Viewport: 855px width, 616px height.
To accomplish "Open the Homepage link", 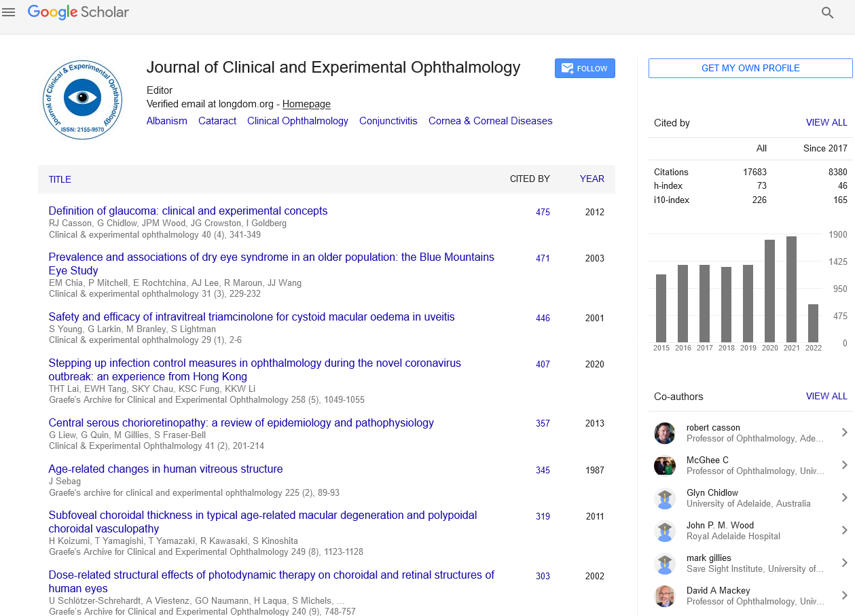I will pyautogui.click(x=306, y=104).
